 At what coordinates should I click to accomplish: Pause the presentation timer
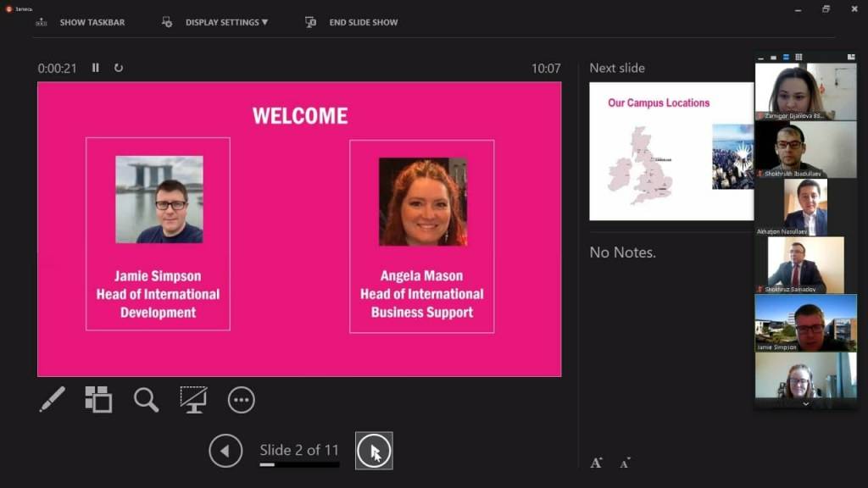pos(96,68)
